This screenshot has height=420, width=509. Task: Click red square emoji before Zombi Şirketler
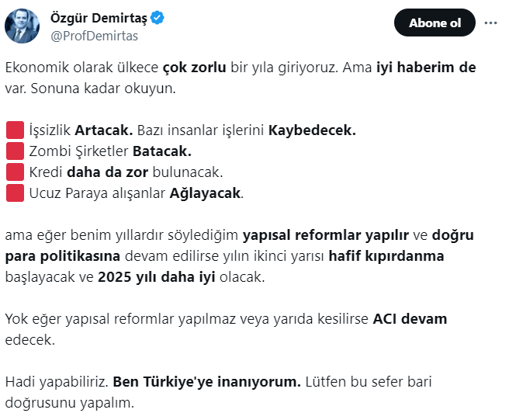[x=15, y=151]
